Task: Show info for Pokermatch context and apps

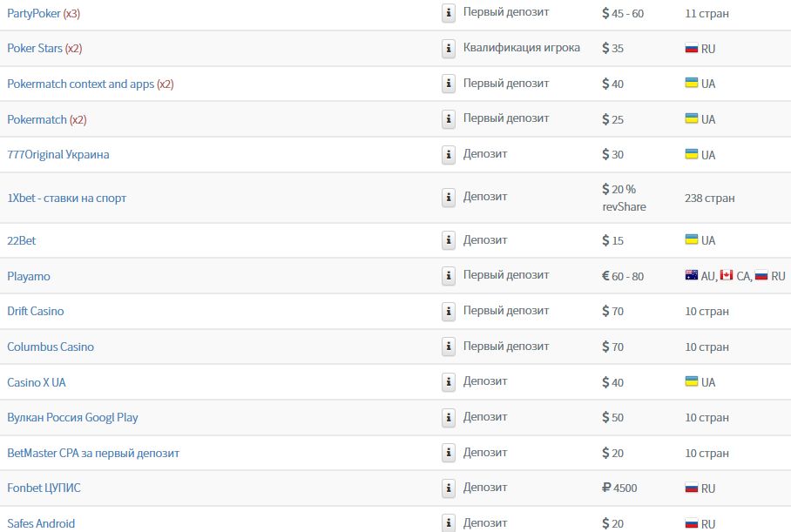Action: point(449,84)
